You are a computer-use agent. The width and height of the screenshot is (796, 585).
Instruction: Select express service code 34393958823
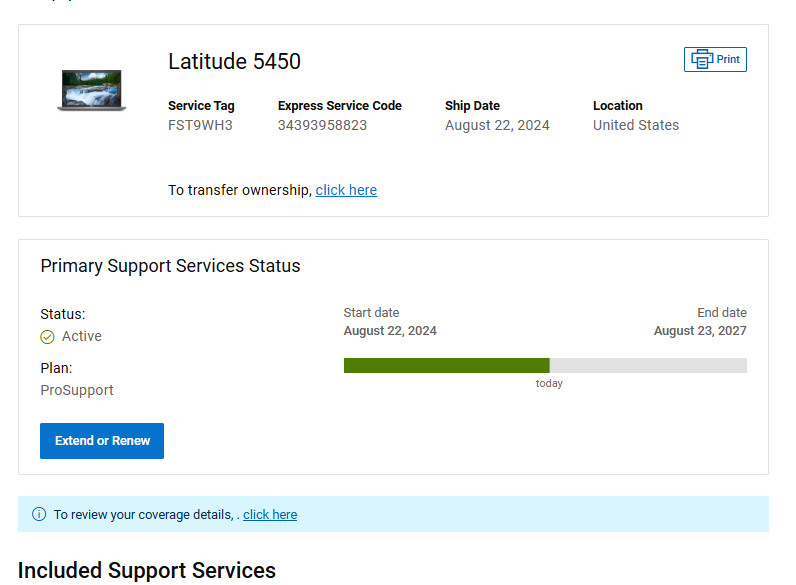point(322,125)
